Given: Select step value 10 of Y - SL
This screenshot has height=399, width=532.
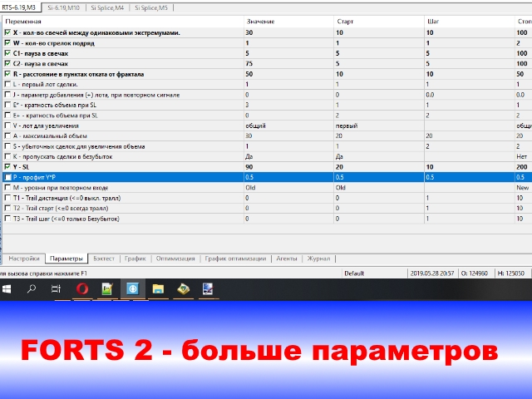Looking at the screenshot, I should point(430,167).
